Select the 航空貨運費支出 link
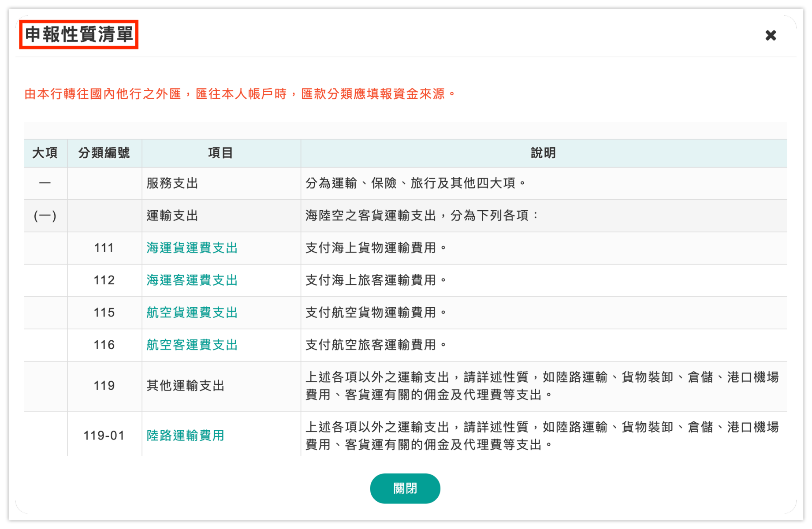Viewport: 812px width, 529px height. pyautogui.click(x=191, y=313)
